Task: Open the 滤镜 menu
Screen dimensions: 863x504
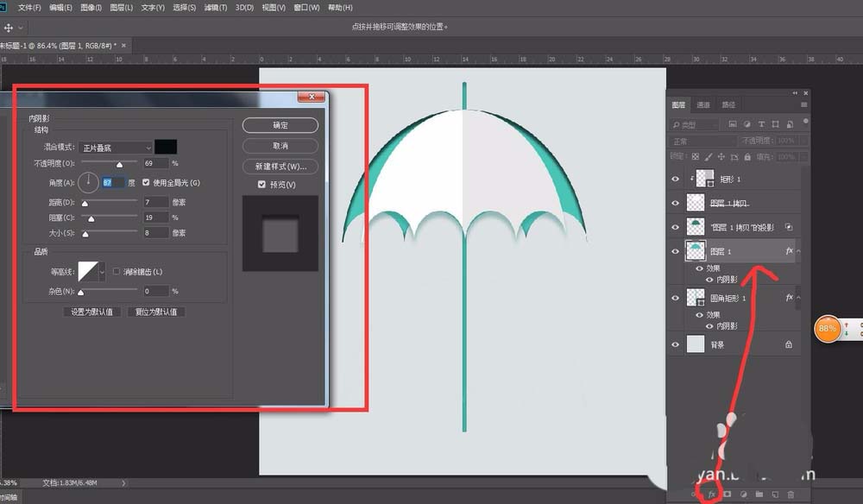Action: [213, 7]
